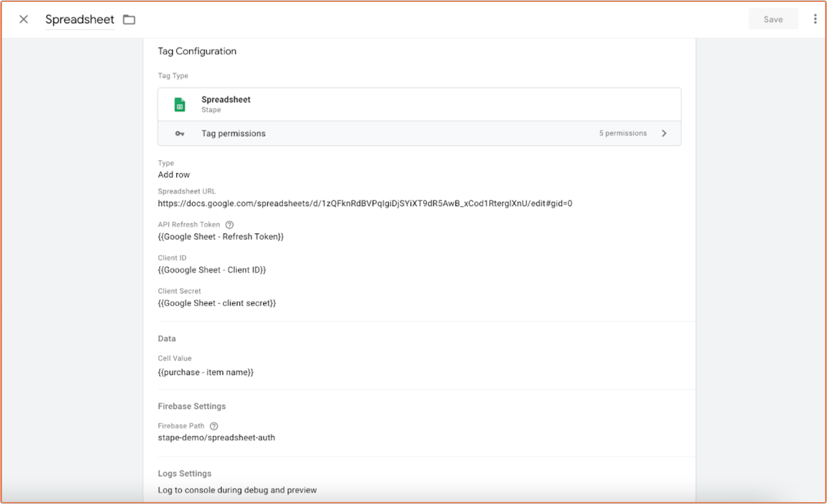This screenshot has height=504, width=827.
Task: Edit the Spreadsheet tag name title
Action: (x=80, y=19)
